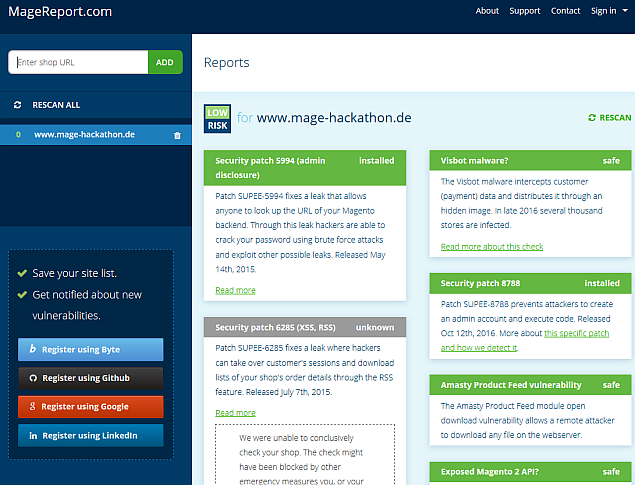This screenshot has height=485, width=635.
Task: Expand the Sign in dropdown
Action: tap(609, 11)
